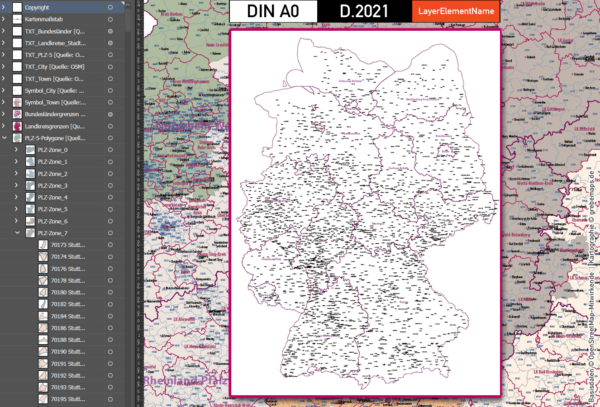Click the 70192 Stutt... path thumbnail

pos(43,376)
